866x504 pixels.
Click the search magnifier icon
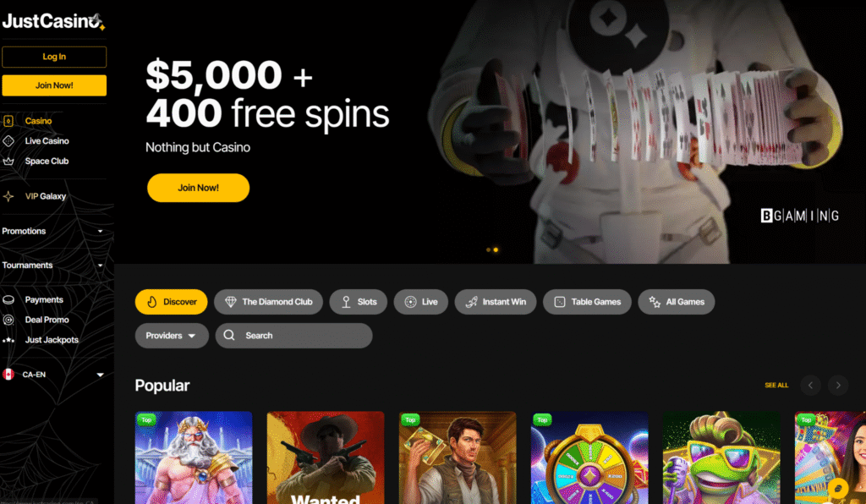click(x=229, y=335)
